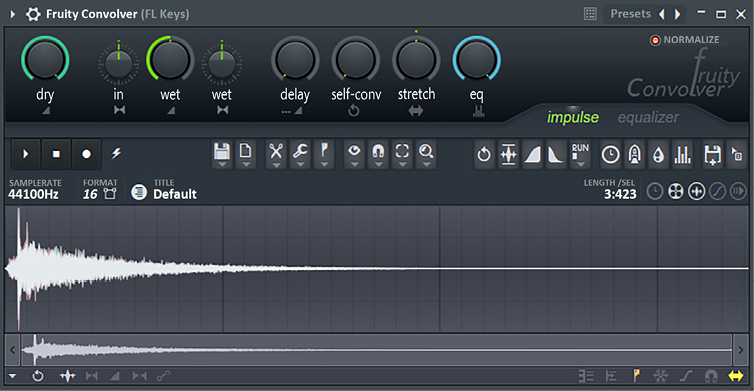This screenshot has width=754, height=391.
Task: Click the large green wet level knob
Action: 170,60
